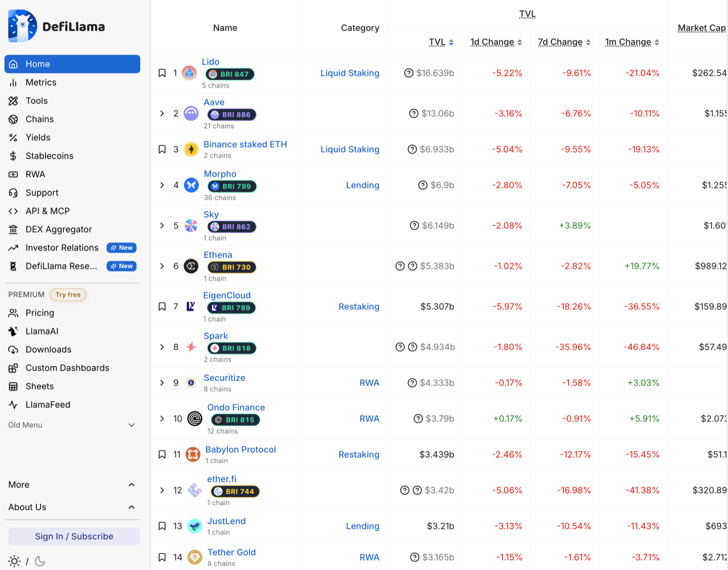Image resolution: width=728 pixels, height=570 pixels.
Task: Sort table by TVL column
Action: coord(441,42)
